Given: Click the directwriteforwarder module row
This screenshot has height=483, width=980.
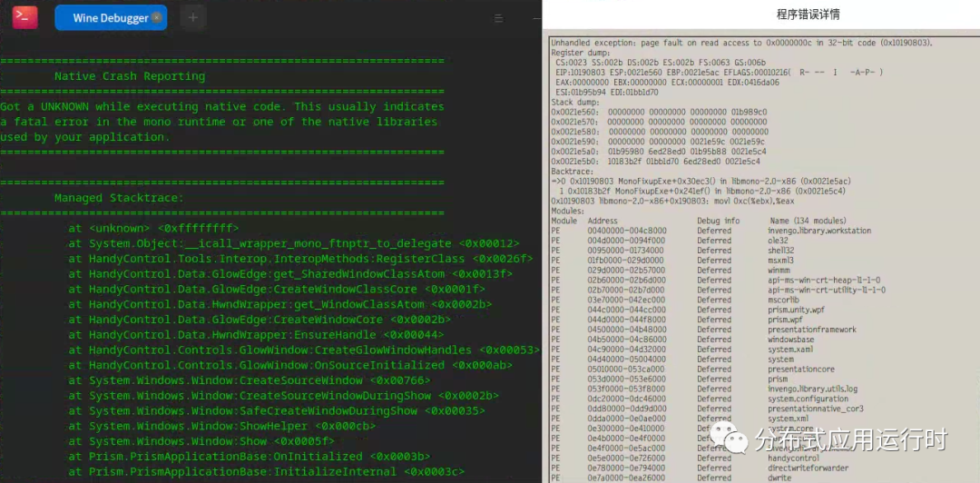Looking at the screenshot, I should (699, 468).
